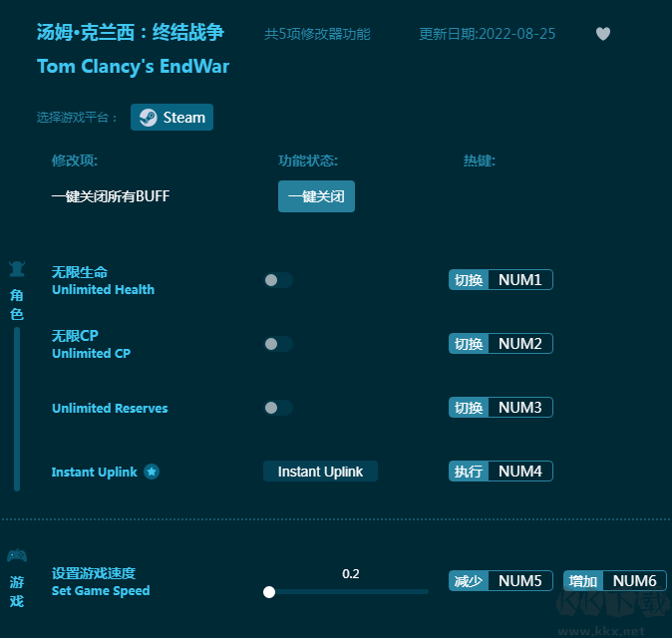Select the Steam platform button

coord(171,118)
